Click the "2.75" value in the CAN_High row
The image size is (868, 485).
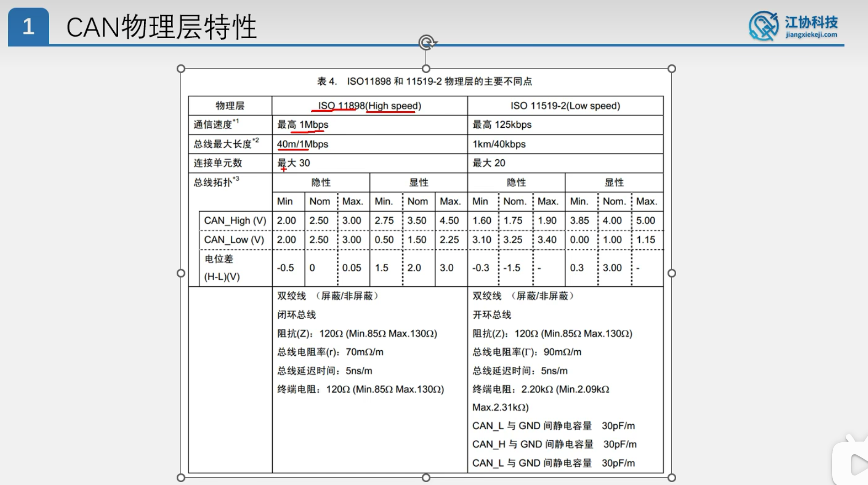(384, 221)
